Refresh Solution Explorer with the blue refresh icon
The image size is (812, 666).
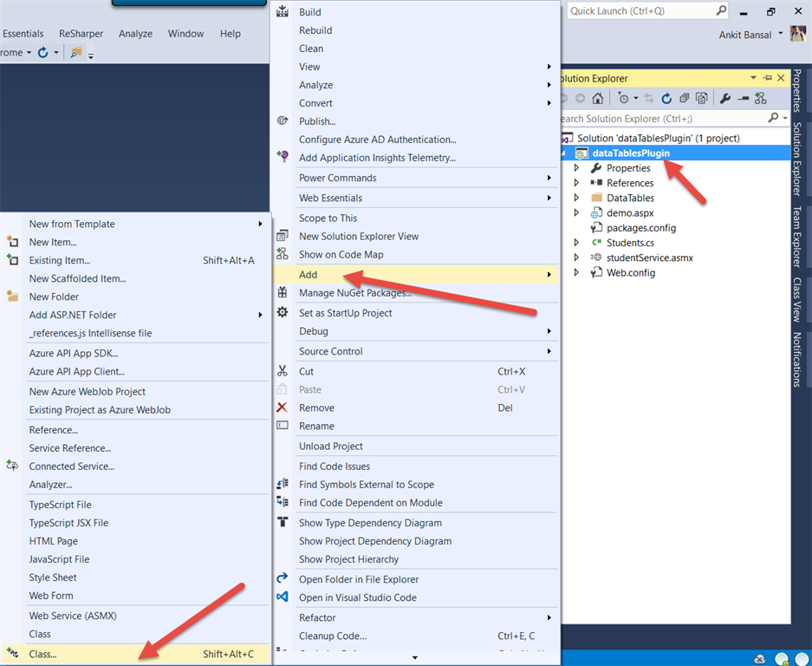[x=666, y=99]
